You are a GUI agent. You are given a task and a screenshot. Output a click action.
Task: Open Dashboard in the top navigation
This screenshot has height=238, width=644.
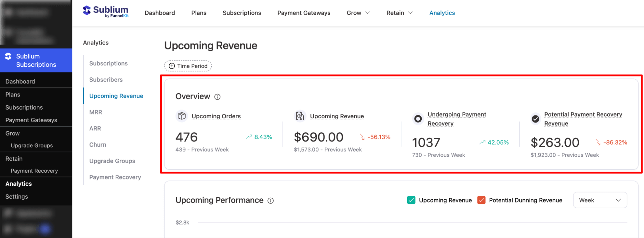click(x=160, y=13)
